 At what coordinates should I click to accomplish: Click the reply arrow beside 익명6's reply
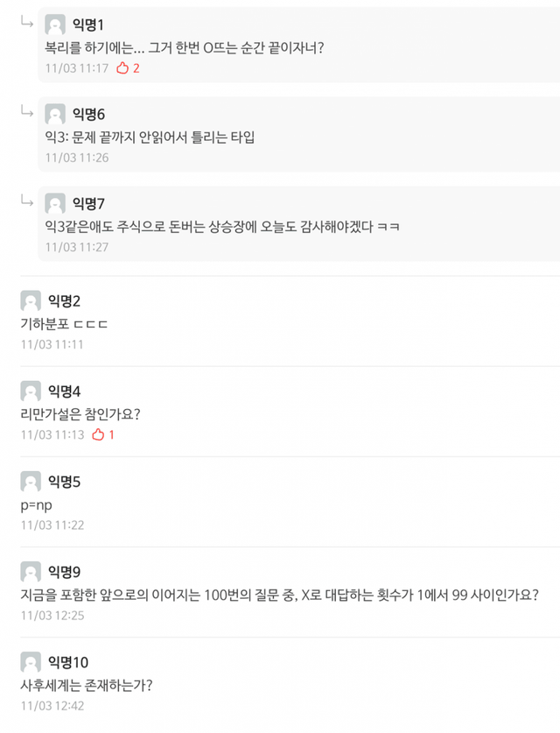(x=27, y=110)
